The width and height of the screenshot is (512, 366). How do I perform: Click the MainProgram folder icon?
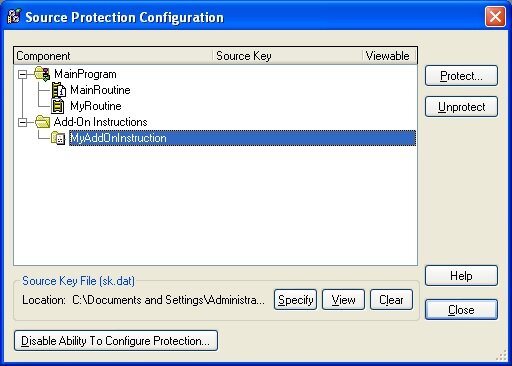[42, 74]
